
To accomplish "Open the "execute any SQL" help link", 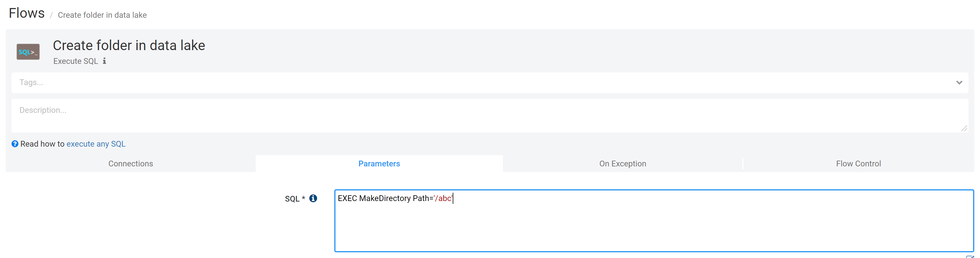I will click(x=96, y=144).
